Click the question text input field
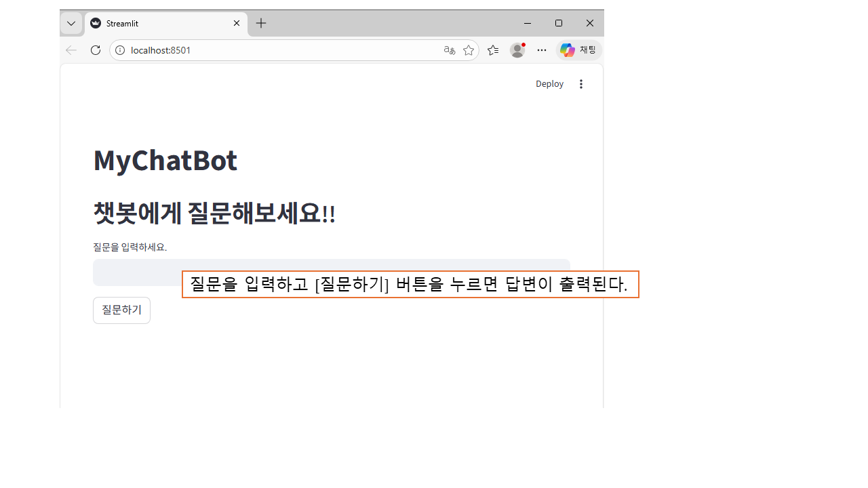Viewport: 868px width, 488px height. coord(136,272)
